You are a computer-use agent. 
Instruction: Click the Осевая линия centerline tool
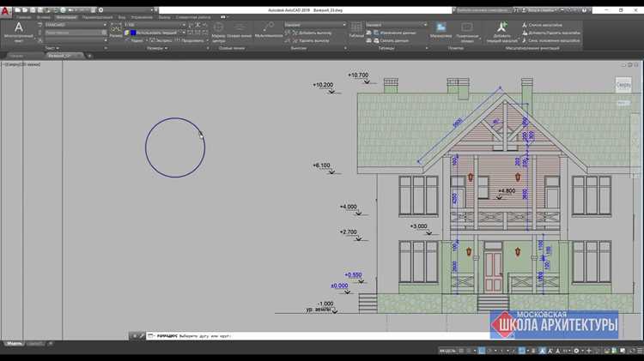pyautogui.click(x=239, y=30)
